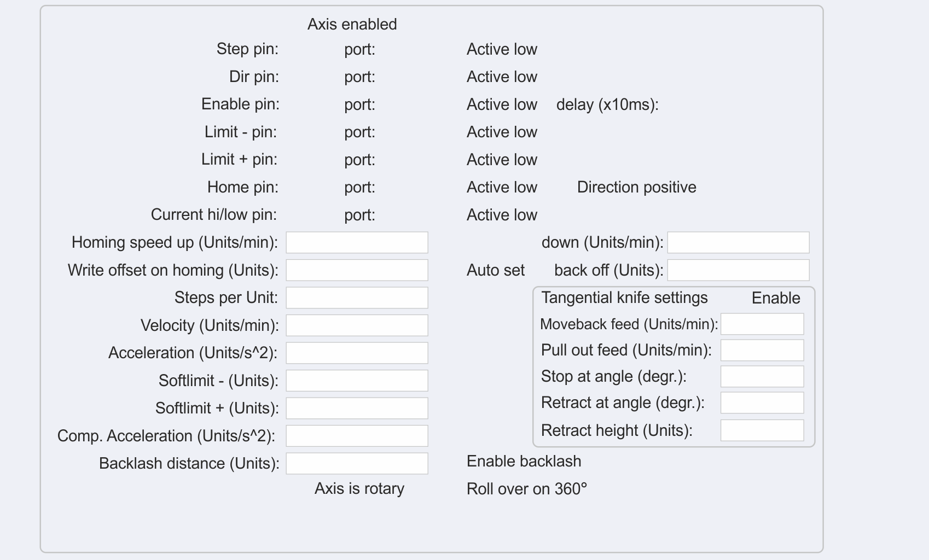Toggle Direction positive for the home pin

636,187
